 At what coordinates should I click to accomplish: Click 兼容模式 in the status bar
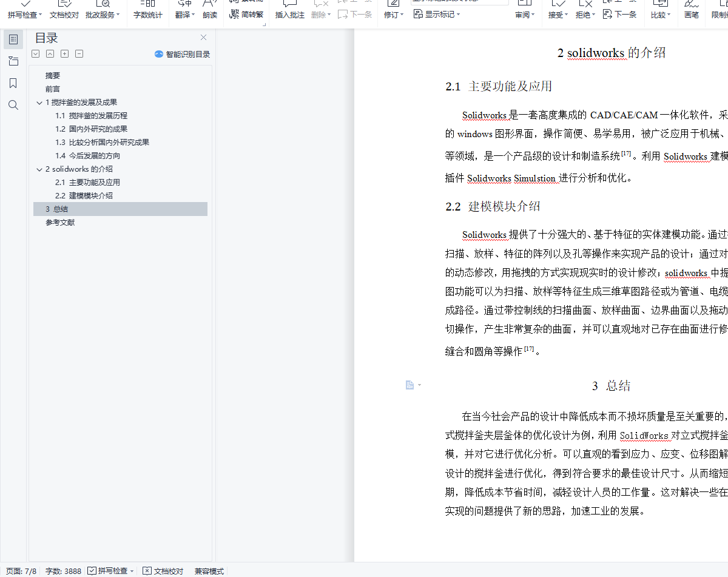click(209, 571)
